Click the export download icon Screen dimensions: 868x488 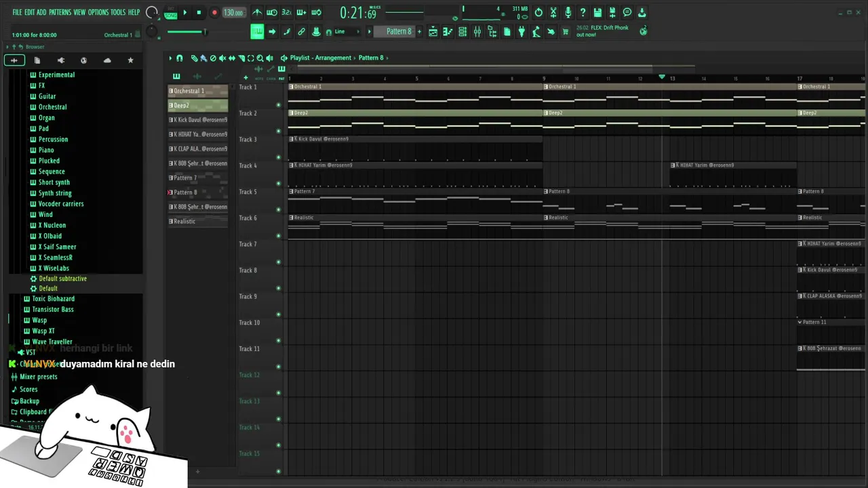(642, 12)
